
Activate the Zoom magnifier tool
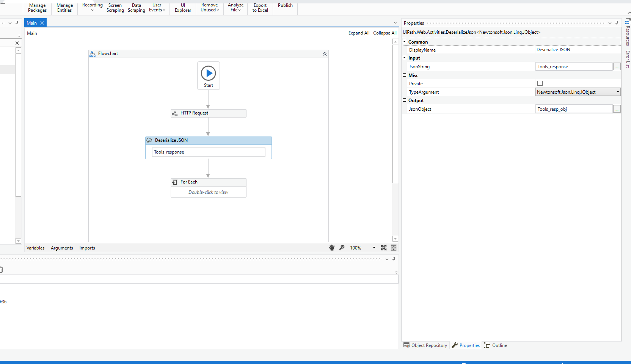(342, 248)
